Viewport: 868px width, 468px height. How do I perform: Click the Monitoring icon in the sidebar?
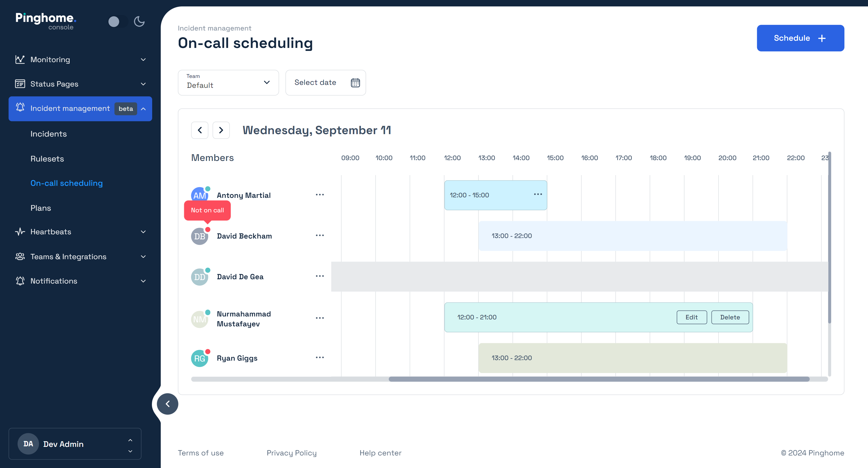coord(20,59)
